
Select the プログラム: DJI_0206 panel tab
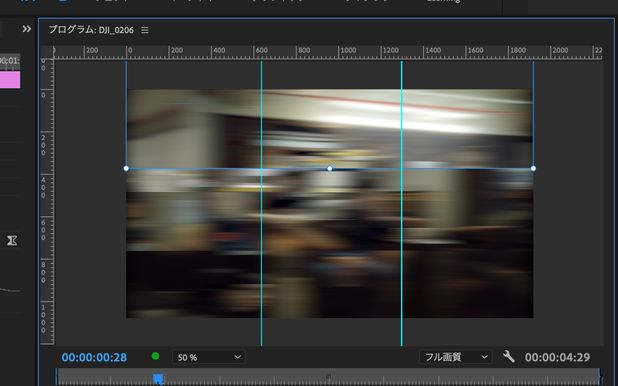pyautogui.click(x=91, y=30)
